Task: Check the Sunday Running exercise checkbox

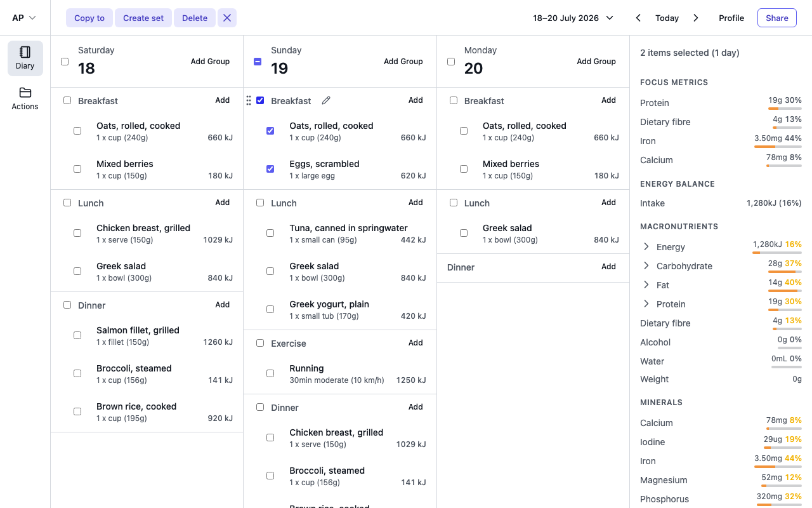Action: point(270,373)
